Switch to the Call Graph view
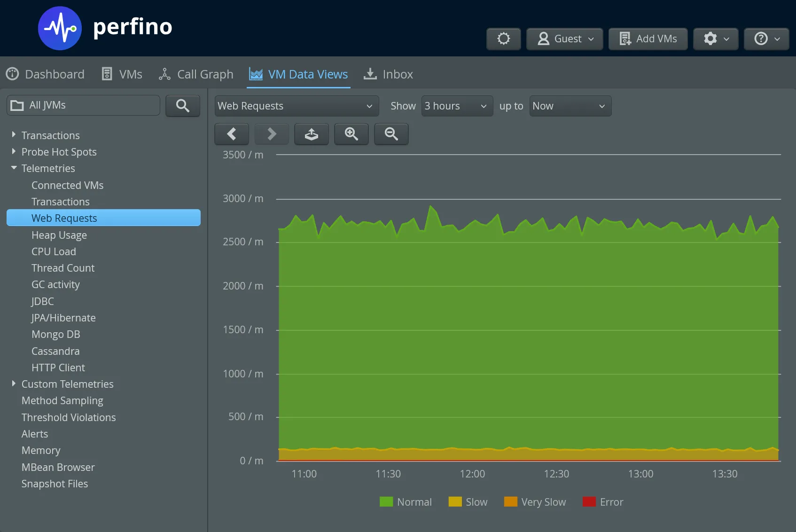The image size is (796, 532). point(196,74)
